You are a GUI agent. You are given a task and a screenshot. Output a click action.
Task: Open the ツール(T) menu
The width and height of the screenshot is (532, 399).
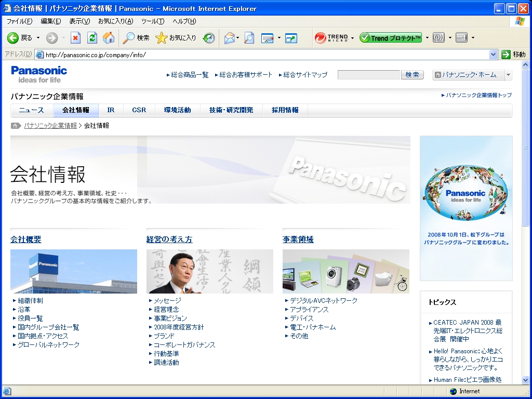point(153,21)
